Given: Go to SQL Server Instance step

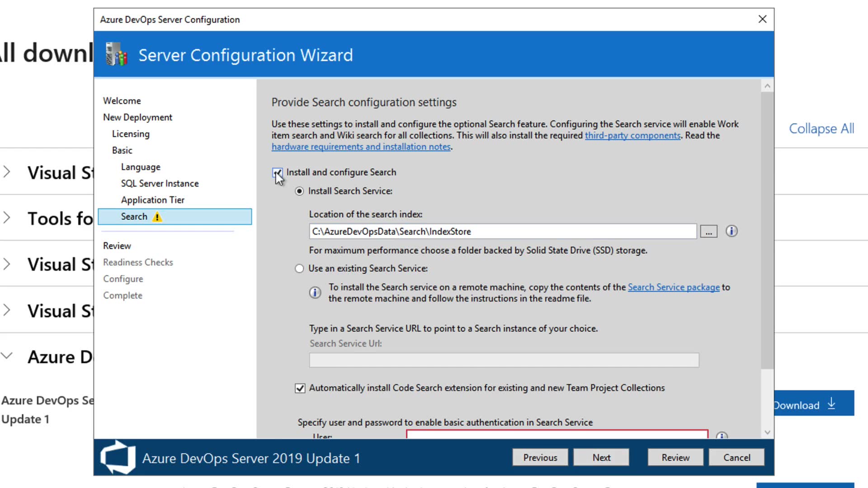Looking at the screenshot, I should coord(160,183).
